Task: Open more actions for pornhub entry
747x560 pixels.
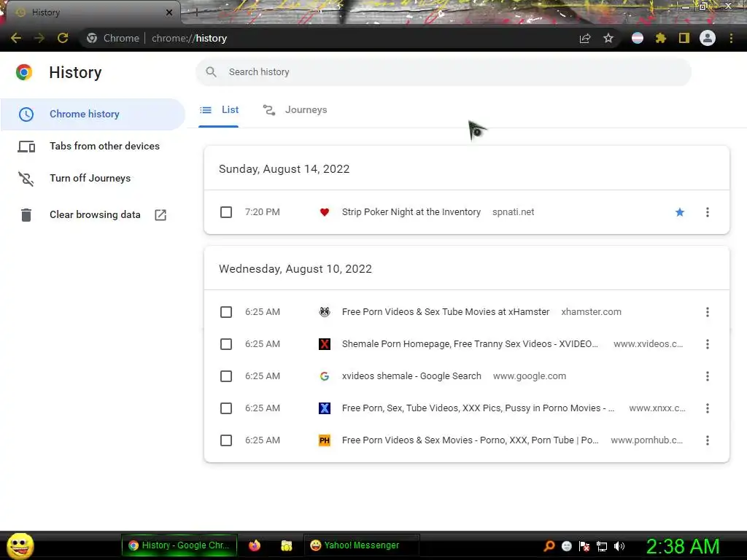Action: tap(708, 440)
